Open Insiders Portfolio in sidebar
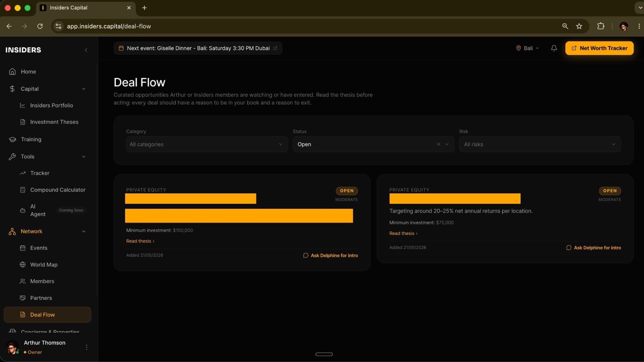 coord(51,105)
